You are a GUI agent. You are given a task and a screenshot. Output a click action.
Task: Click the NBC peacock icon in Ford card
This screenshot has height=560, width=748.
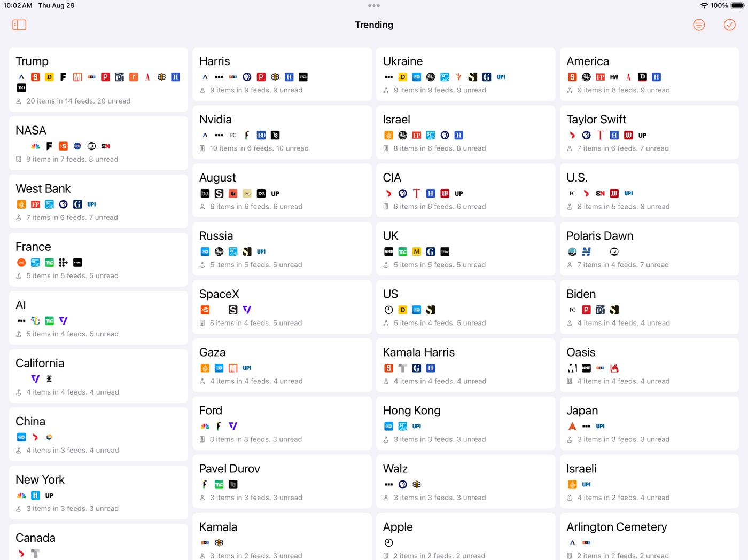pyautogui.click(x=205, y=427)
